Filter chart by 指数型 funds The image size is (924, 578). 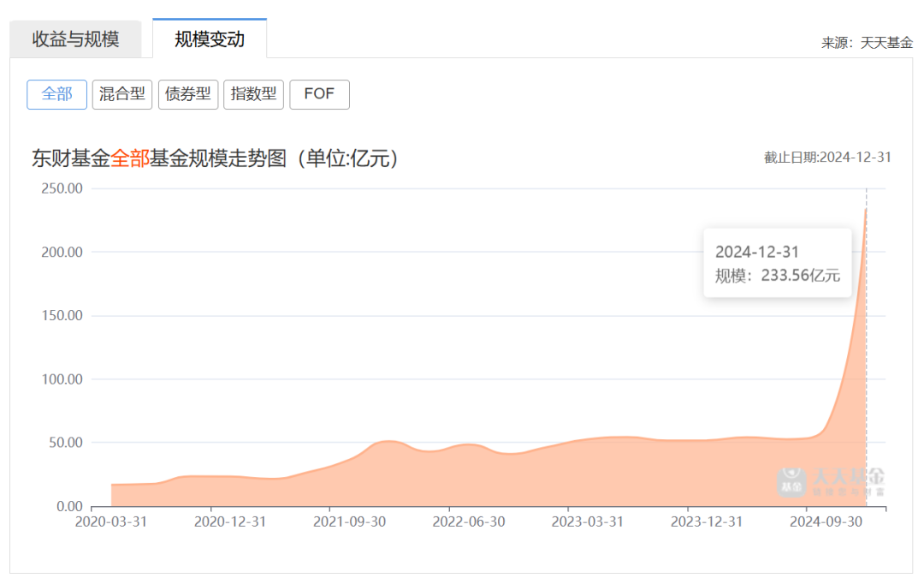tap(253, 94)
